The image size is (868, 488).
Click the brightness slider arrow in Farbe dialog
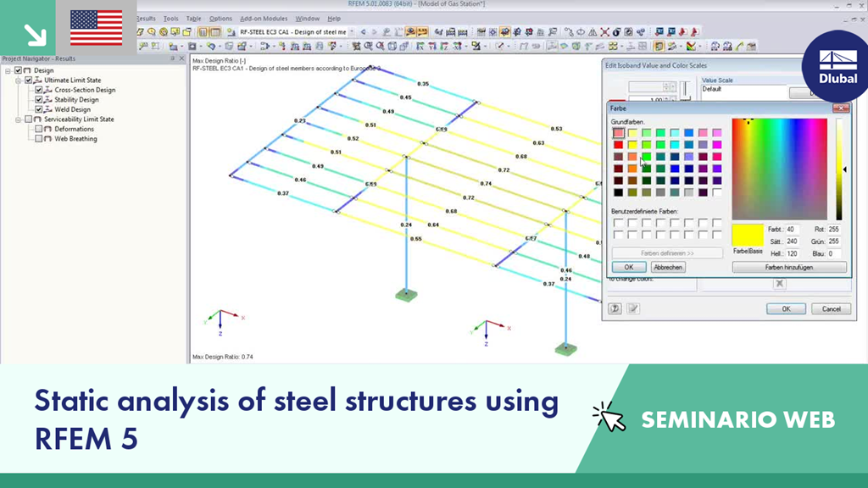(845, 169)
